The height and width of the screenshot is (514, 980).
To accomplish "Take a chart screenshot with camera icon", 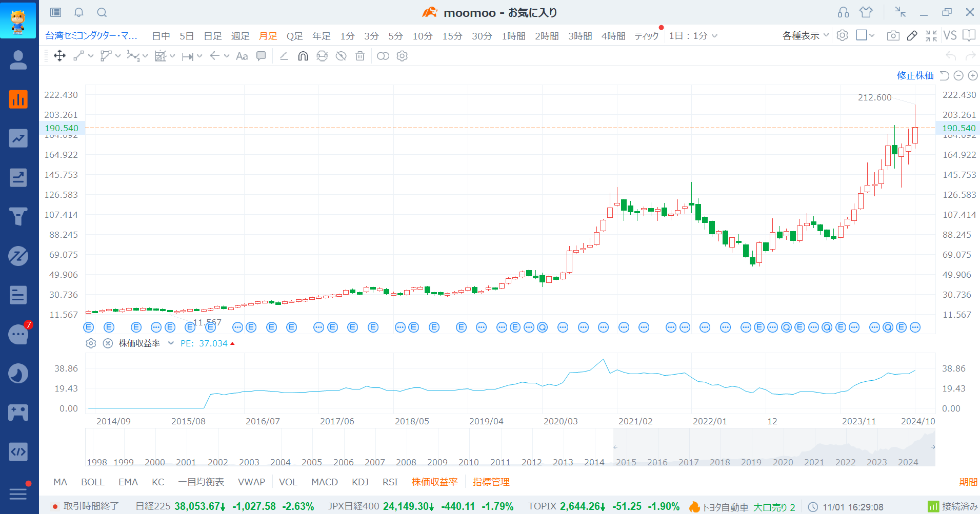I will tap(893, 35).
